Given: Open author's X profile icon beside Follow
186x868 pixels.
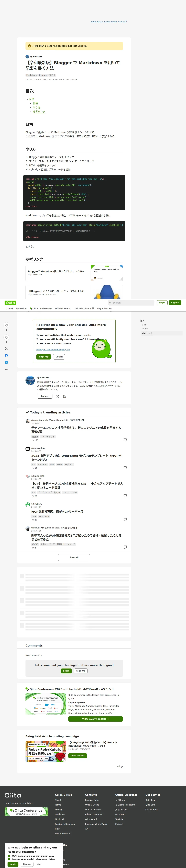Looking at the screenshot, I should click(x=58, y=397).
